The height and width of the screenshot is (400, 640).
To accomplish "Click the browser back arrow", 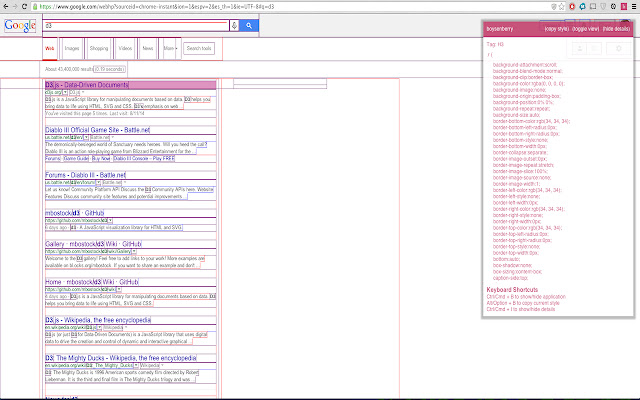I will point(5,7).
